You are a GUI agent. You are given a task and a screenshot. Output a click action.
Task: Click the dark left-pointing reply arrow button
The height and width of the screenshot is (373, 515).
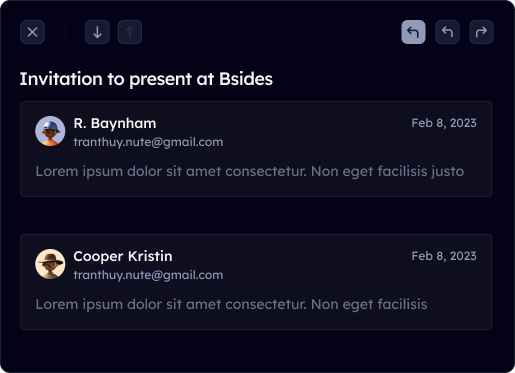point(447,32)
